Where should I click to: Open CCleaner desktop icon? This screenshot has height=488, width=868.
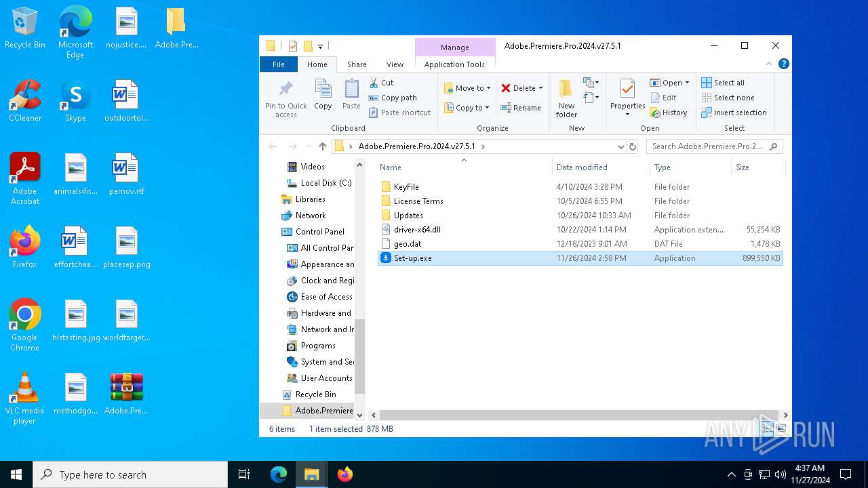coord(25,100)
